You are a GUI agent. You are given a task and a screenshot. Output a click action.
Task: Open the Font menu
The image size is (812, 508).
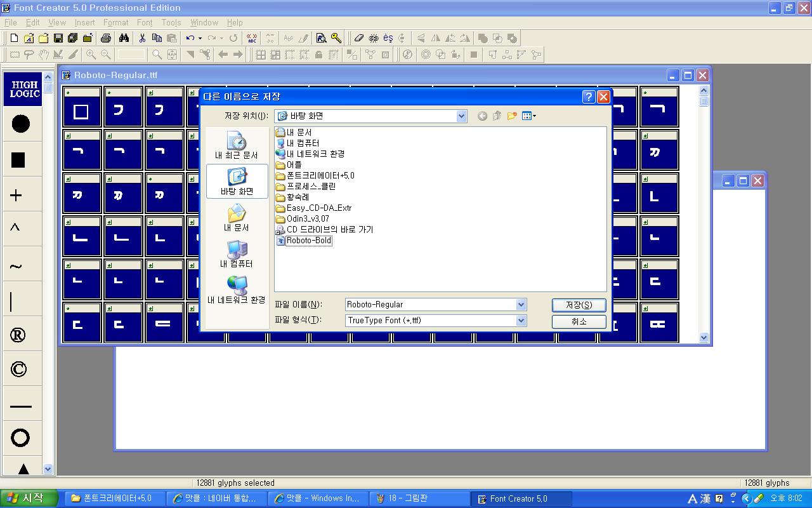click(145, 22)
